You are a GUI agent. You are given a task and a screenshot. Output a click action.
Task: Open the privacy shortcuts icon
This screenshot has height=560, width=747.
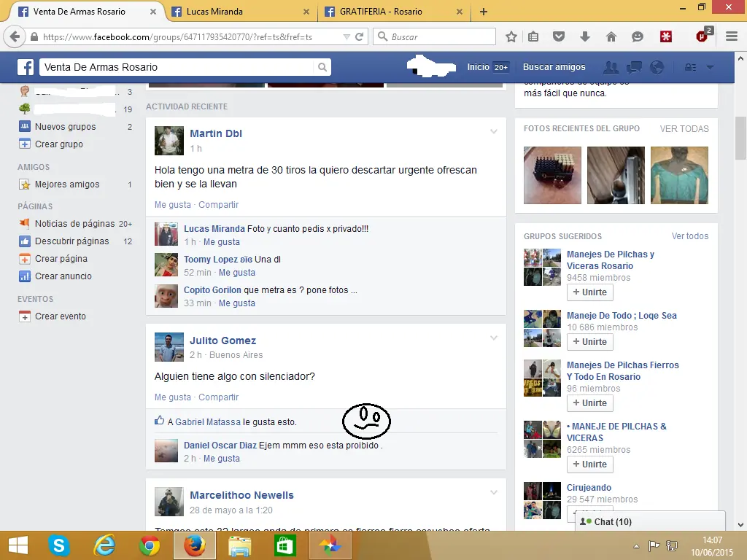click(690, 68)
